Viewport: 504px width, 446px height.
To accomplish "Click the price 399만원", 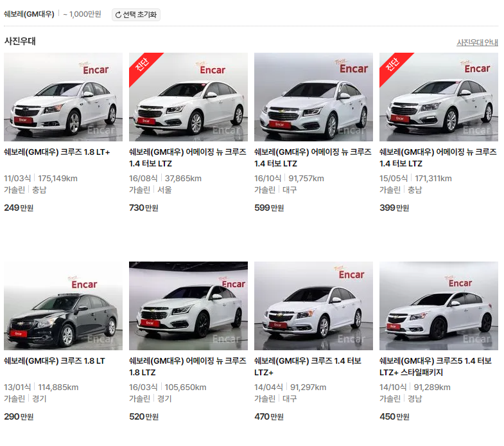I will pos(394,208).
